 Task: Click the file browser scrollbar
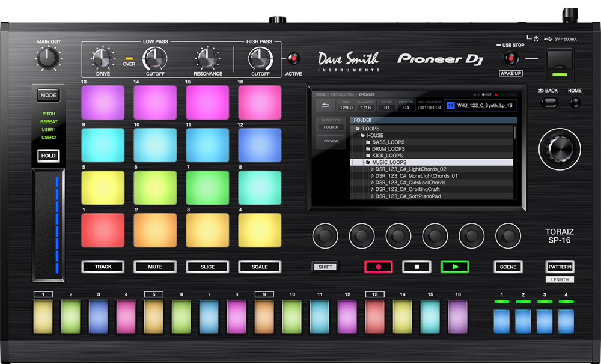click(515, 132)
